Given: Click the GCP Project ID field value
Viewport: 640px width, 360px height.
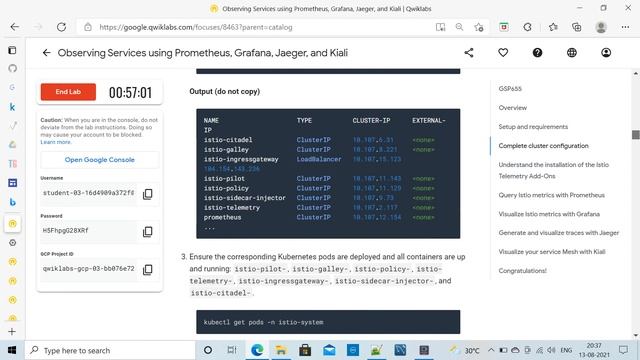Looking at the screenshot, I should pyautogui.click(x=88, y=269).
